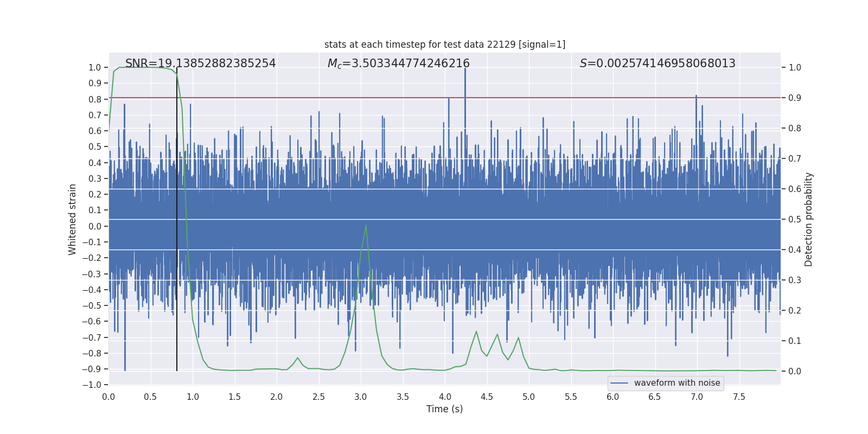This screenshot has height=434, width=868.
Task: Click the blue line sample in legend
Action: point(619,383)
